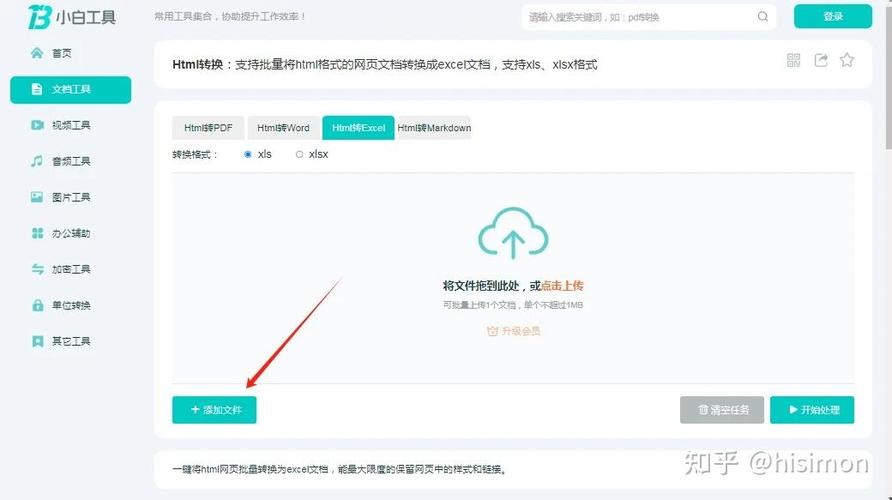Open the 首页 home icon
892x500 pixels.
37,53
